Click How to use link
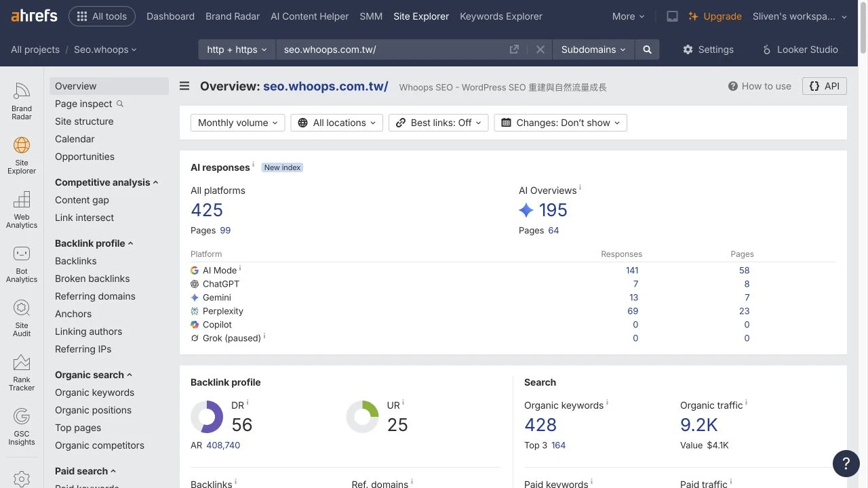Viewport: 868px width, 488px height. tap(759, 86)
